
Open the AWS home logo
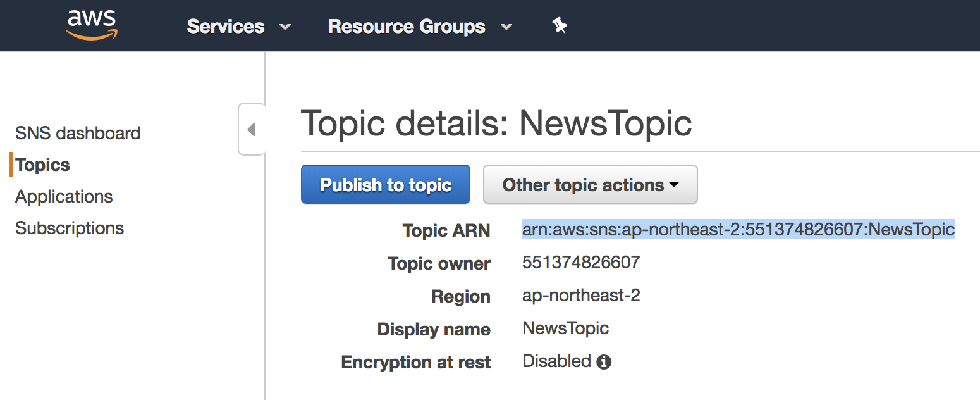click(x=92, y=26)
